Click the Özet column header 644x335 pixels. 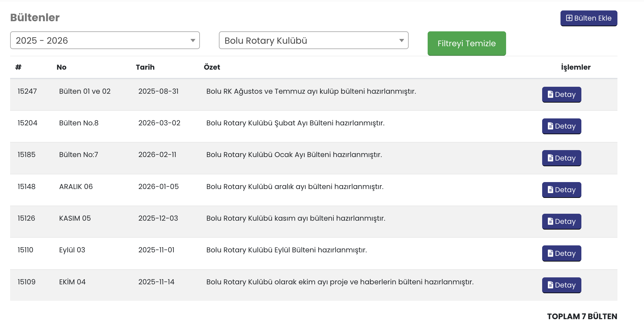point(212,67)
